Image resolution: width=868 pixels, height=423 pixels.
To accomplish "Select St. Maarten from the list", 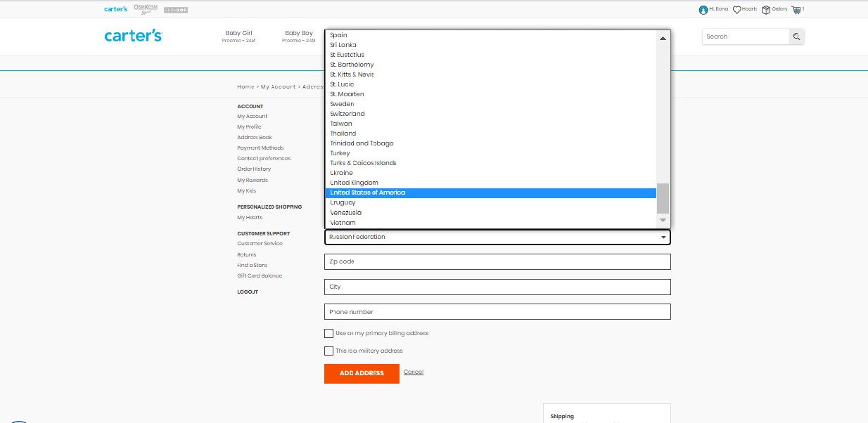I will coord(490,94).
